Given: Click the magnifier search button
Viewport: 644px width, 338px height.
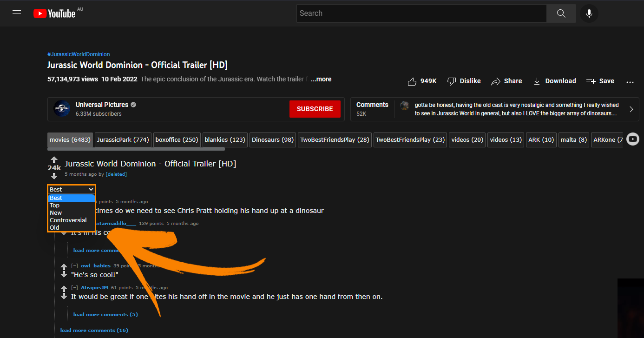Looking at the screenshot, I should tap(561, 13).
